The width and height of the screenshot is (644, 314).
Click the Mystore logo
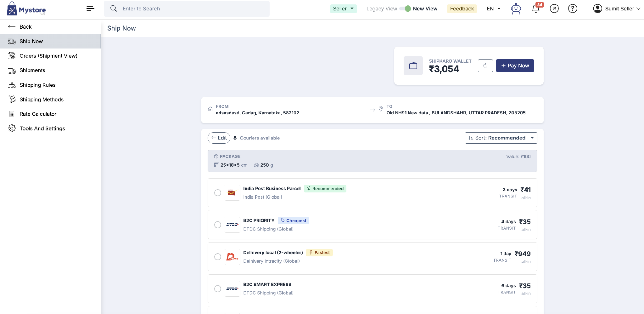(26, 9)
